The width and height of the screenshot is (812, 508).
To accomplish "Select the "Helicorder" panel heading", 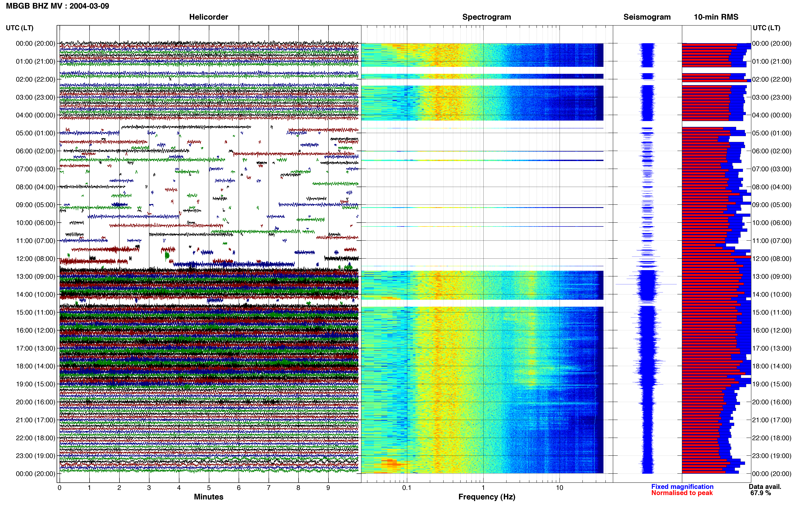I will coord(209,17).
